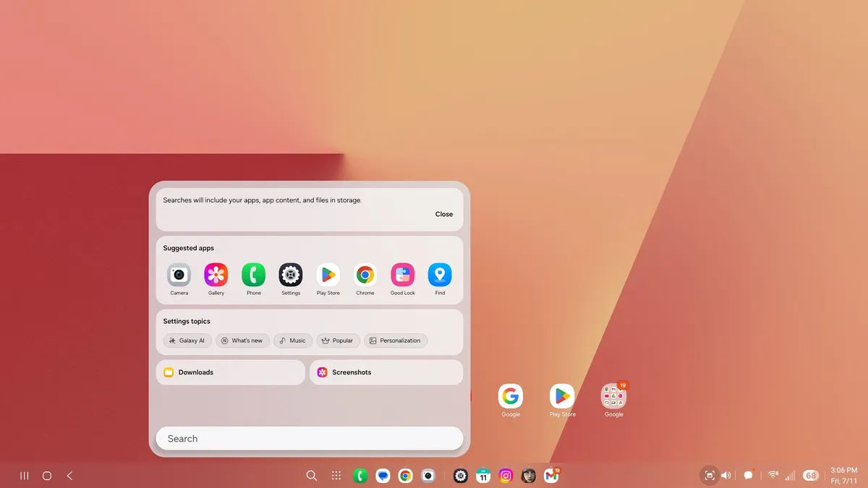Image resolution: width=868 pixels, height=488 pixels.
Task: Open the Google folder with badge
Action: coord(613,396)
